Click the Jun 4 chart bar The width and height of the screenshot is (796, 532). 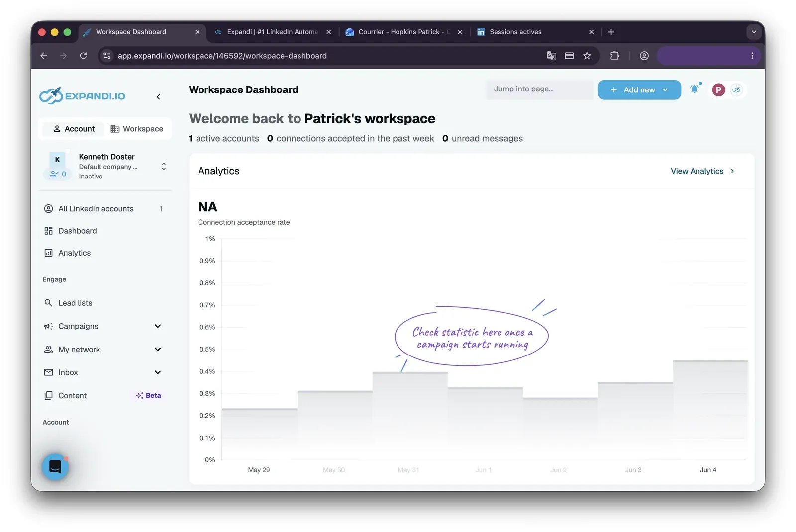tap(710, 410)
